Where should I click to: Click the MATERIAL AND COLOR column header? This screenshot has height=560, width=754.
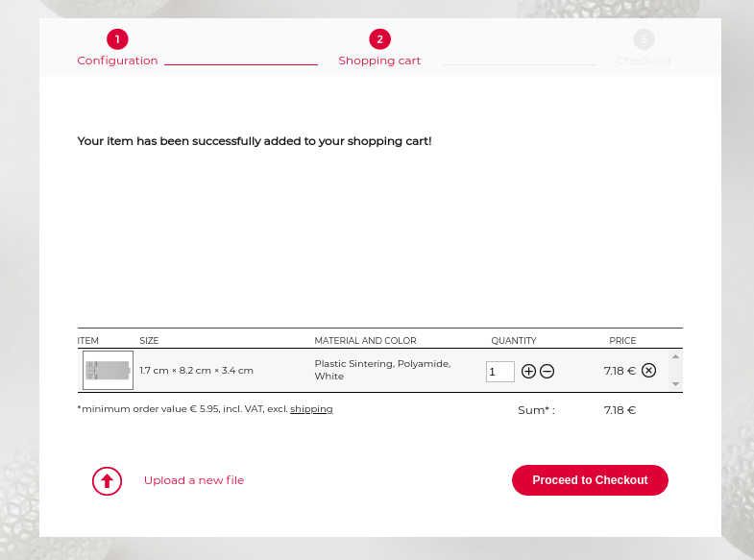click(365, 340)
